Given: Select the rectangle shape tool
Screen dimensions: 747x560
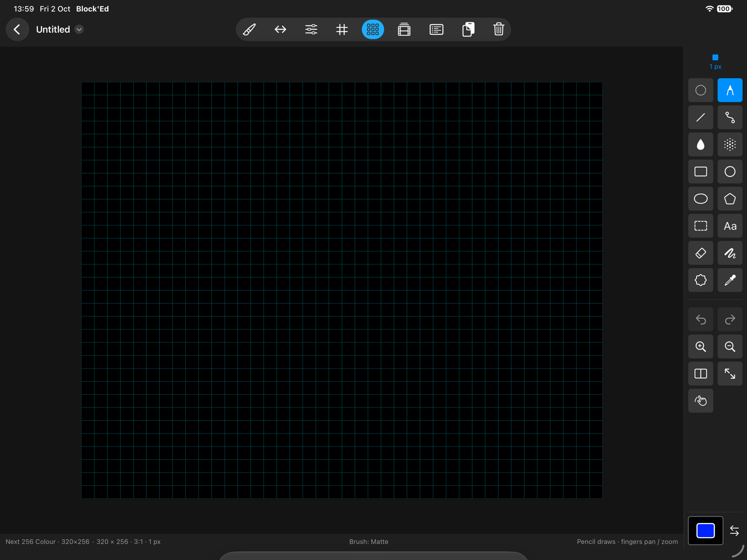Looking at the screenshot, I should point(701,172).
